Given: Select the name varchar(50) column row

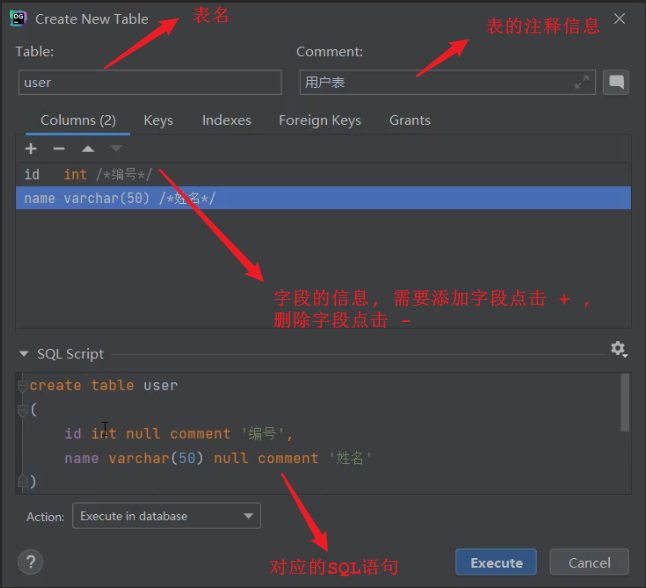Looking at the screenshot, I should 323,198.
